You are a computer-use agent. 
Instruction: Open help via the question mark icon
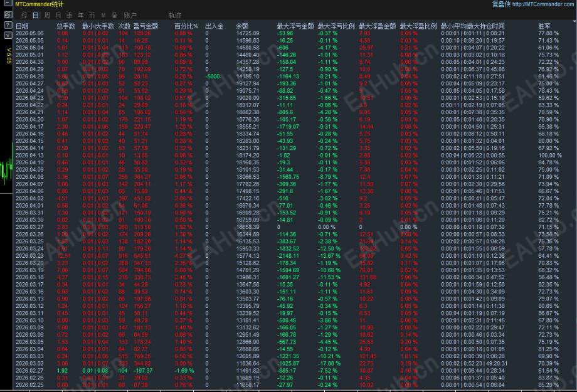click(8, 25)
